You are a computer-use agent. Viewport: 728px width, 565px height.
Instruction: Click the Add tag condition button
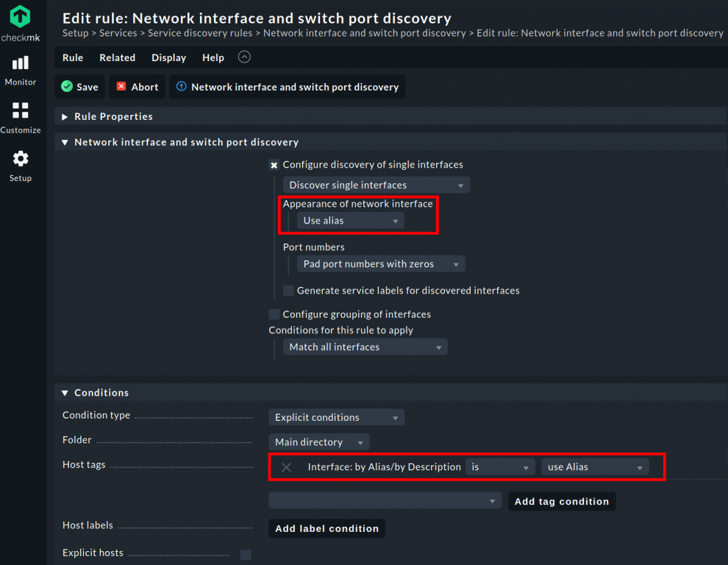pos(561,501)
